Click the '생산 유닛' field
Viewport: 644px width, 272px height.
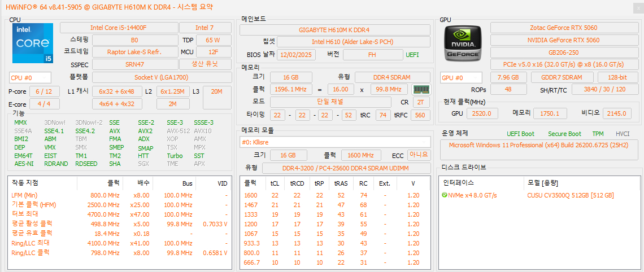(x=204, y=64)
